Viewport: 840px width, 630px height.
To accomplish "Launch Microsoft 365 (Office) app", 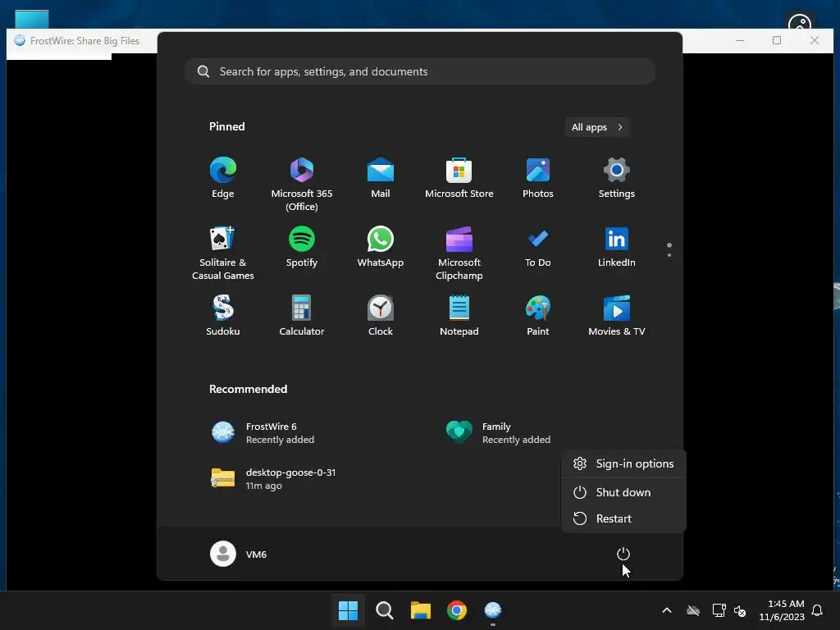I will pos(302,185).
